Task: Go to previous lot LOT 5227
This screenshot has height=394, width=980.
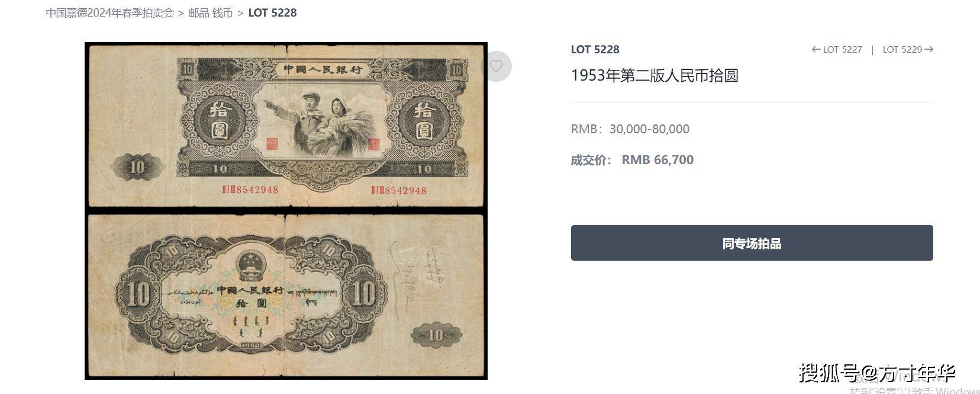Action: pos(837,49)
